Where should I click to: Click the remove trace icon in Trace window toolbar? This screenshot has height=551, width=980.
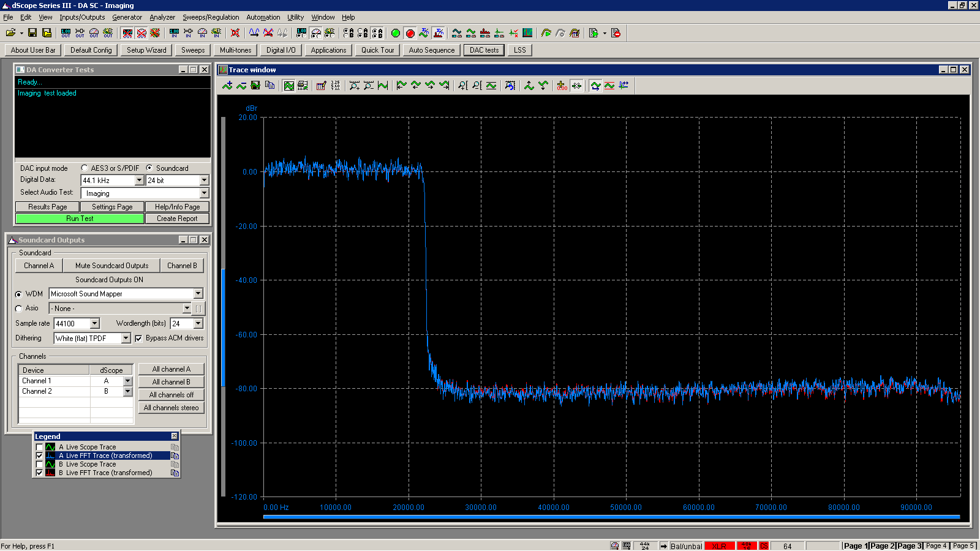point(241,86)
